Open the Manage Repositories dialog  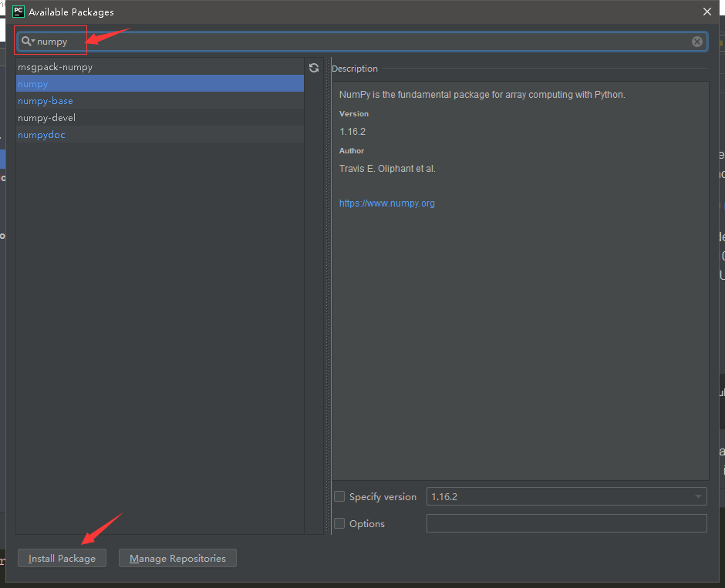click(x=177, y=558)
